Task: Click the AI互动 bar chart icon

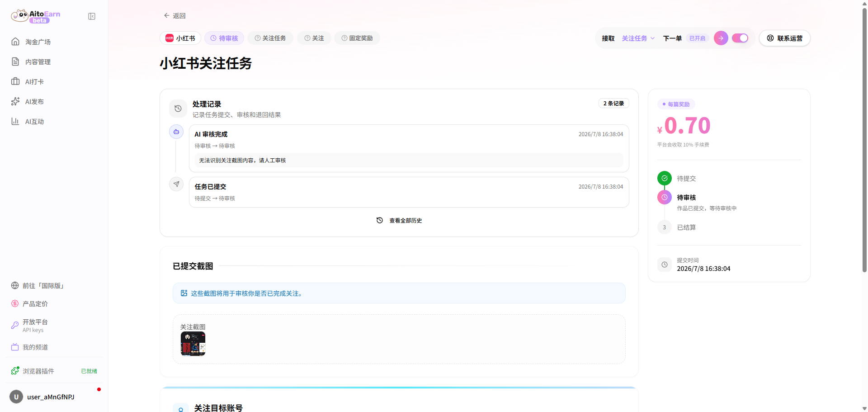Action: click(x=15, y=121)
